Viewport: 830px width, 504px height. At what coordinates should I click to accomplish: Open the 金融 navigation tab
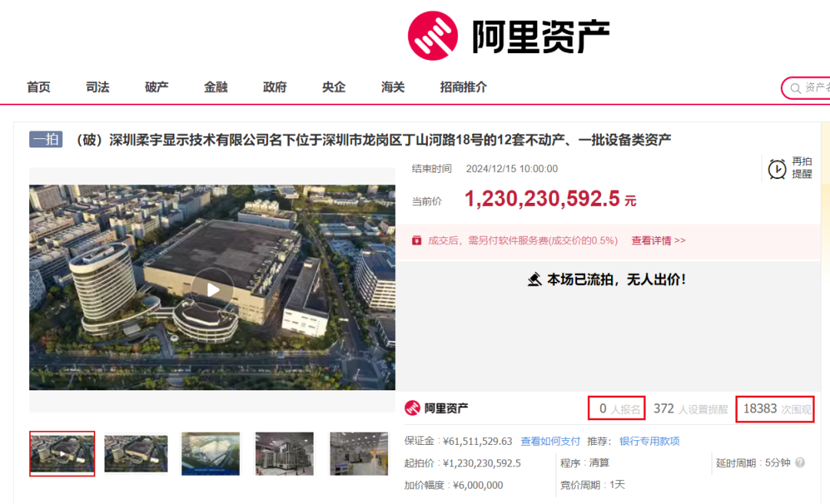(216, 88)
